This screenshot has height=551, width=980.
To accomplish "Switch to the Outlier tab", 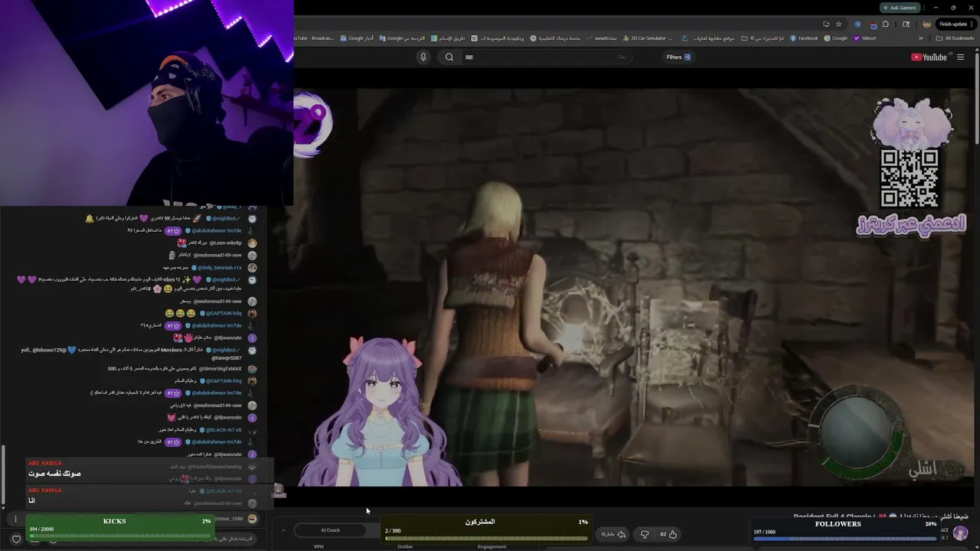I will tap(405, 546).
